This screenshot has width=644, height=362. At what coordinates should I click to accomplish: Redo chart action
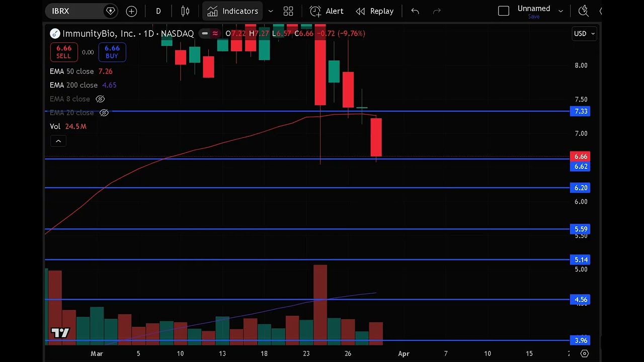click(437, 11)
